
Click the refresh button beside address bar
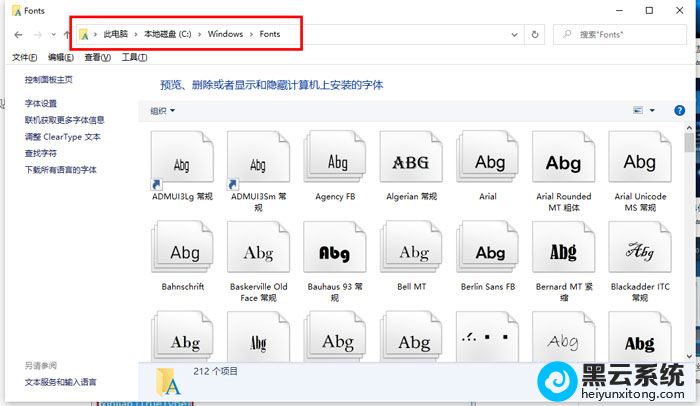(x=535, y=34)
